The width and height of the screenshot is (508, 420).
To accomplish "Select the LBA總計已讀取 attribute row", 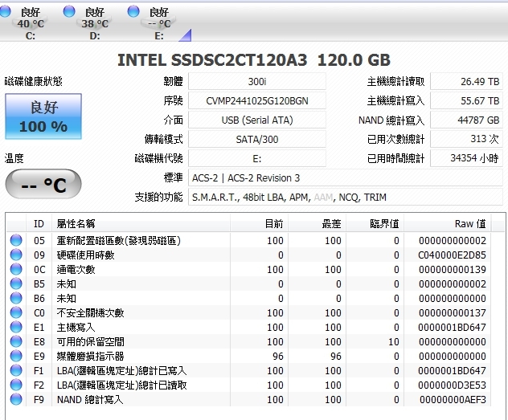I will (248, 385).
